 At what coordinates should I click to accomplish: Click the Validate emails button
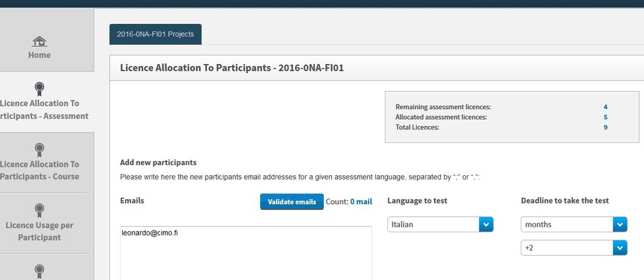click(x=292, y=202)
